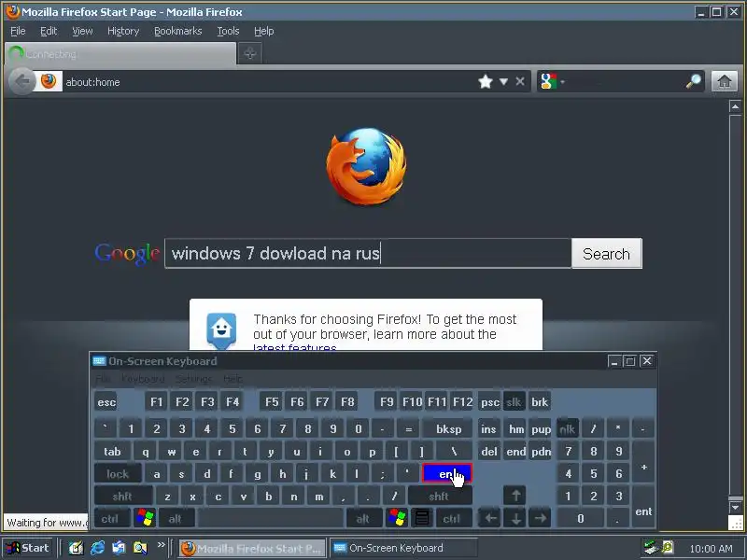The height and width of the screenshot is (560, 747).
Task: Click the psc print screen key
Action: pyautogui.click(x=489, y=402)
